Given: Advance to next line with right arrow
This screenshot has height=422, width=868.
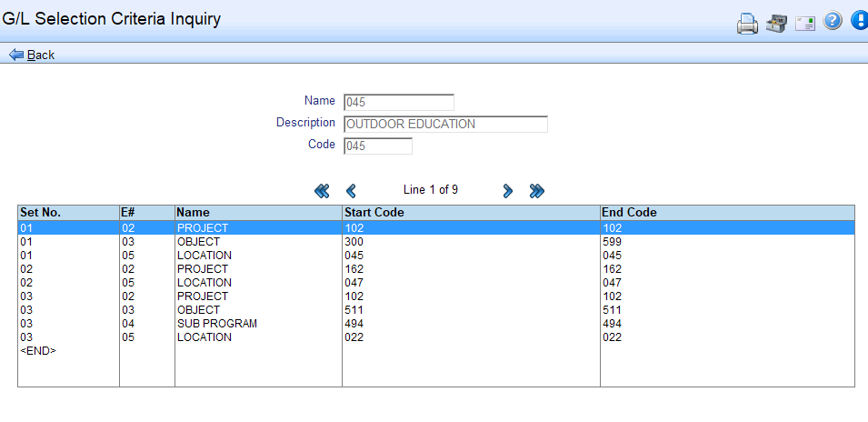Looking at the screenshot, I should 508,191.
